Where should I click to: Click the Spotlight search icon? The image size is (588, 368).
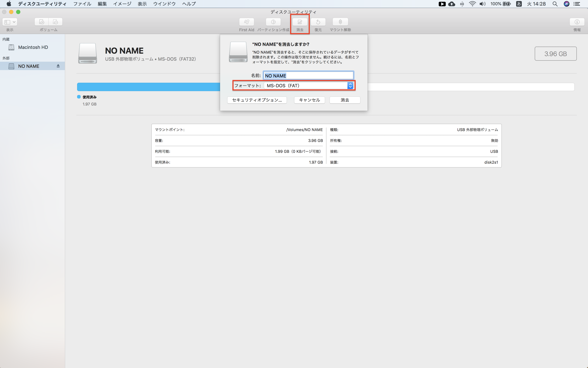(x=555, y=4)
